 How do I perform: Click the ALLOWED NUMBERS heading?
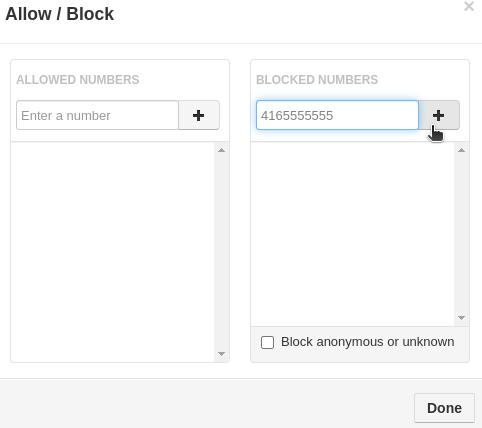[78, 80]
